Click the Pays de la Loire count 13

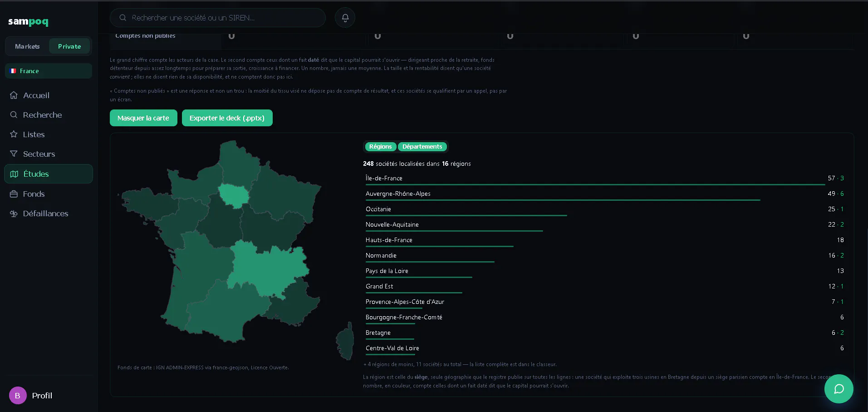(840, 271)
